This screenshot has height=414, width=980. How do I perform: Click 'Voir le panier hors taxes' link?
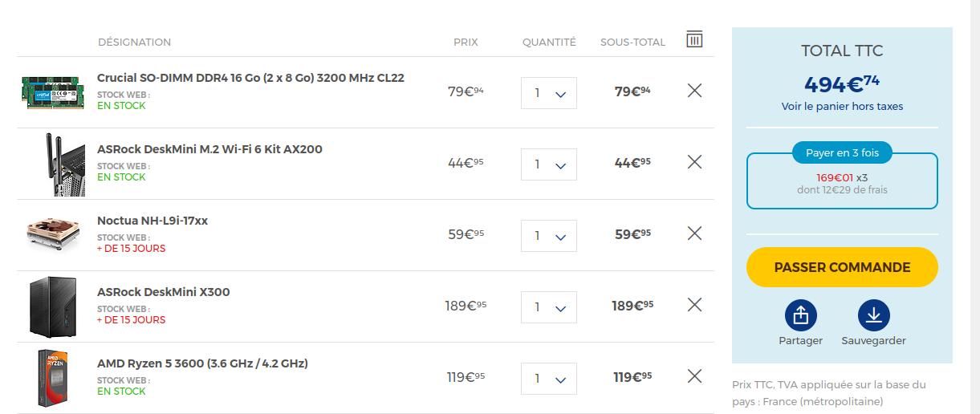tap(842, 106)
